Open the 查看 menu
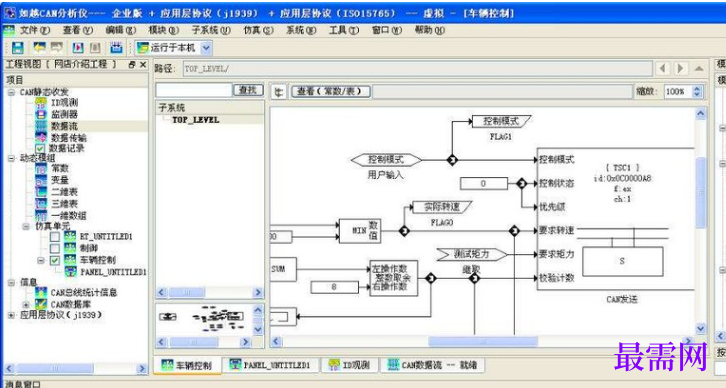The width and height of the screenshot is (726, 388). pos(78,30)
